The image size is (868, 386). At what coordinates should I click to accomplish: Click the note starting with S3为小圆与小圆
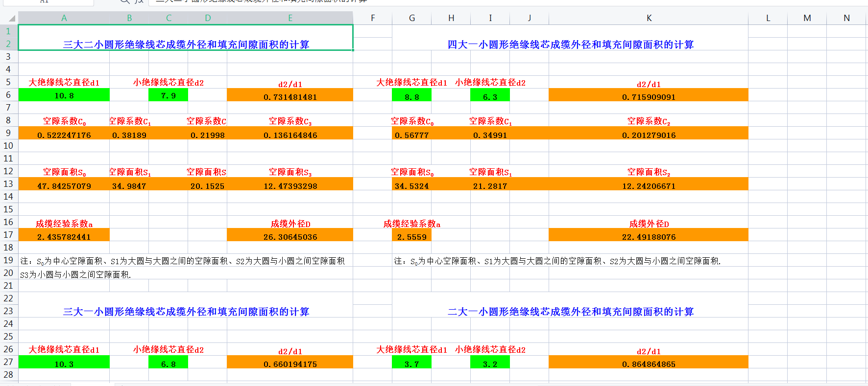(x=76, y=274)
